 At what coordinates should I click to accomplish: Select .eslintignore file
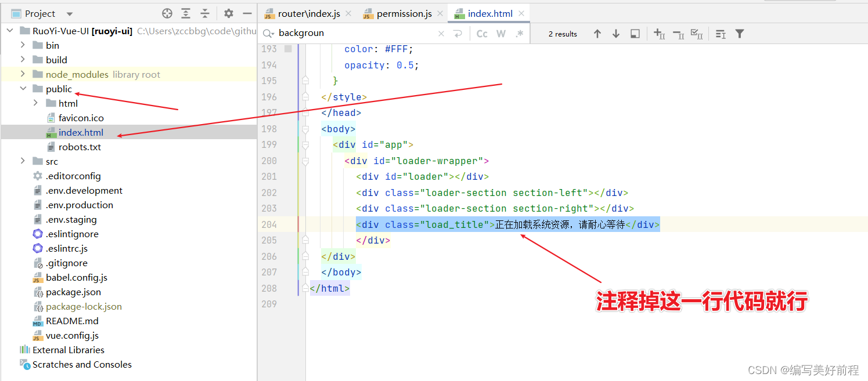(x=72, y=234)
